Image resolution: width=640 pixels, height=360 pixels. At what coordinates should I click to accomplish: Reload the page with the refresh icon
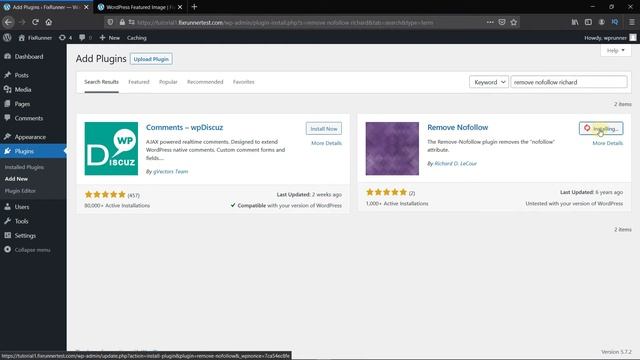(36, 22)
